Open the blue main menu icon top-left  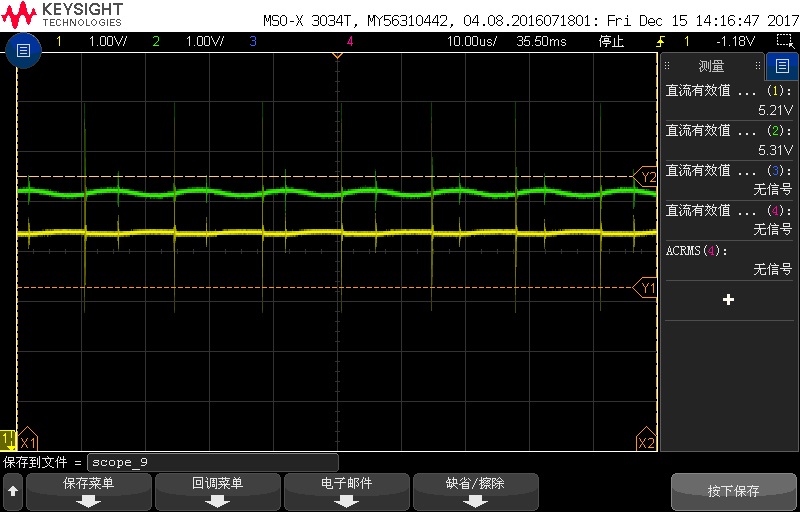click(x=23, y=50)
